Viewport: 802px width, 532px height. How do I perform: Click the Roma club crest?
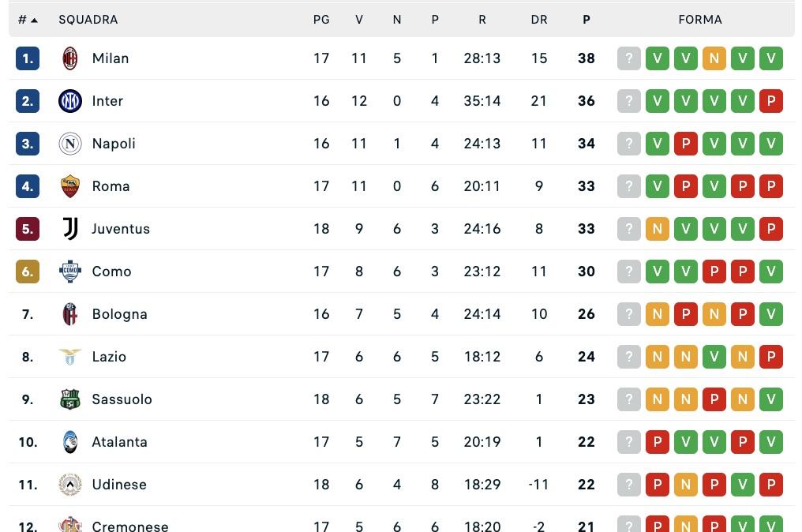pos(69,185)
